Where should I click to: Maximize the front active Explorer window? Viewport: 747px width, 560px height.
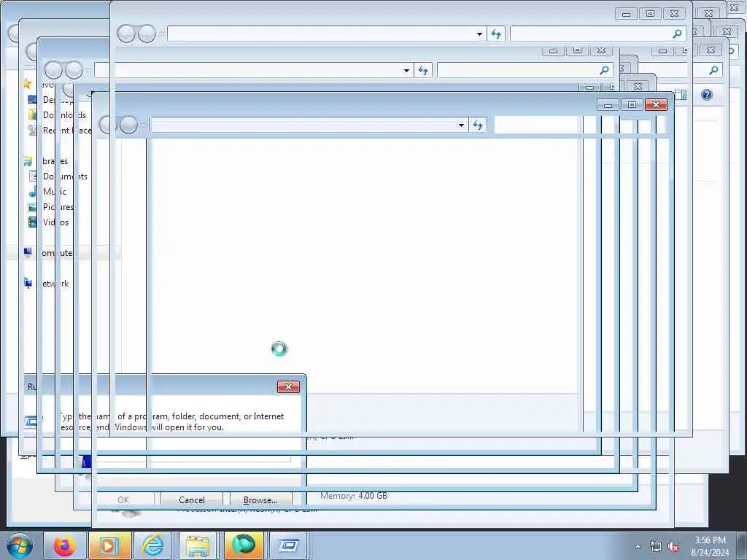pyautogui.click(x=632, y=105)
